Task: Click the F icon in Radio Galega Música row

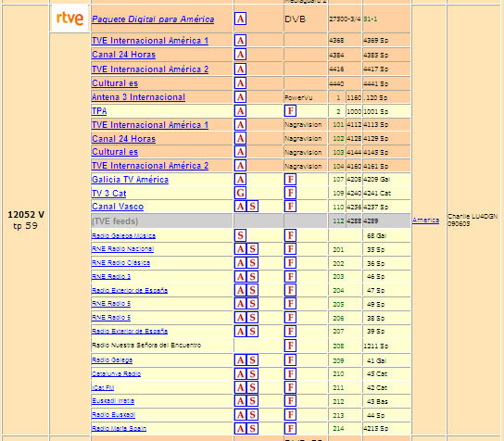Action: coord(290,235)
